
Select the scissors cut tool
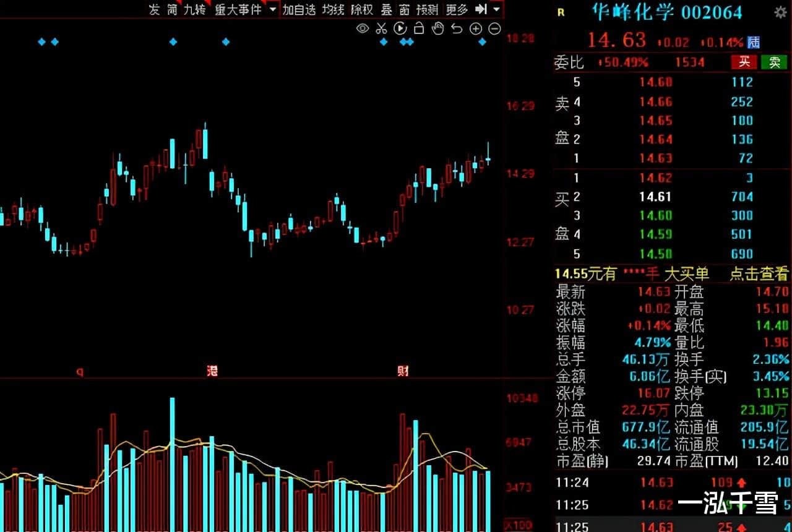pos(381,28)
